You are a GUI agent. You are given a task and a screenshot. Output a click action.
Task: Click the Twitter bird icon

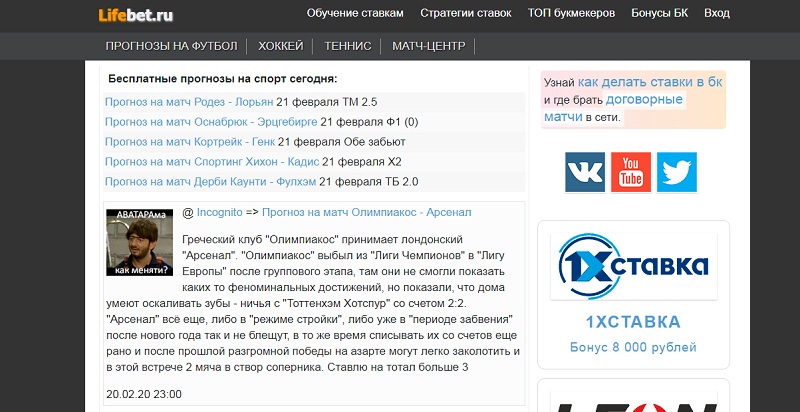coord(677,172)
